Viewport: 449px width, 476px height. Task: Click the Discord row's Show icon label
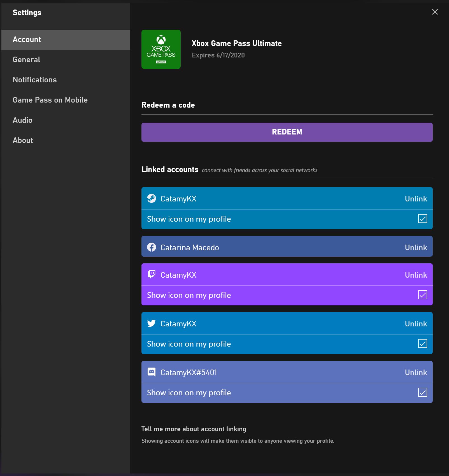pyautogui.click(x=189, y=393)
